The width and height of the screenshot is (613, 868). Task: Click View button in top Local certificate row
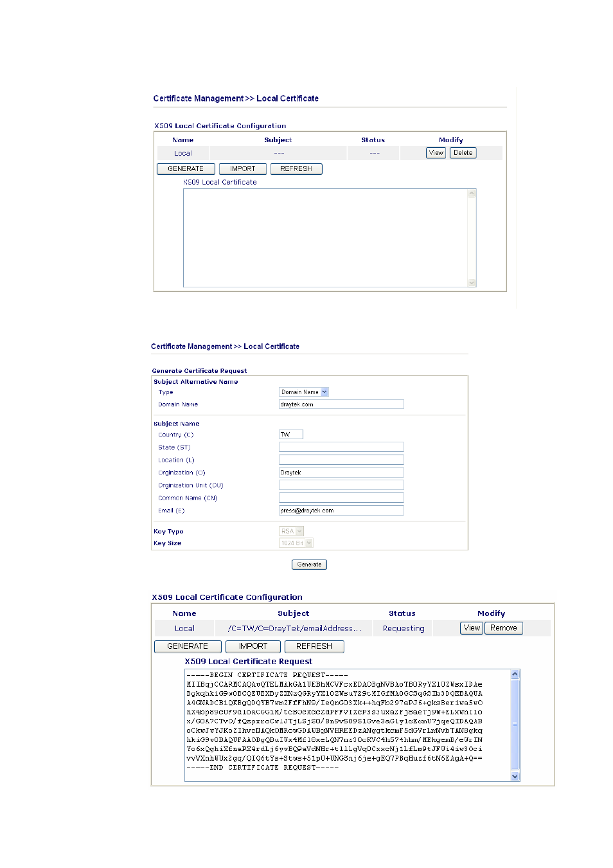(436, 153)
